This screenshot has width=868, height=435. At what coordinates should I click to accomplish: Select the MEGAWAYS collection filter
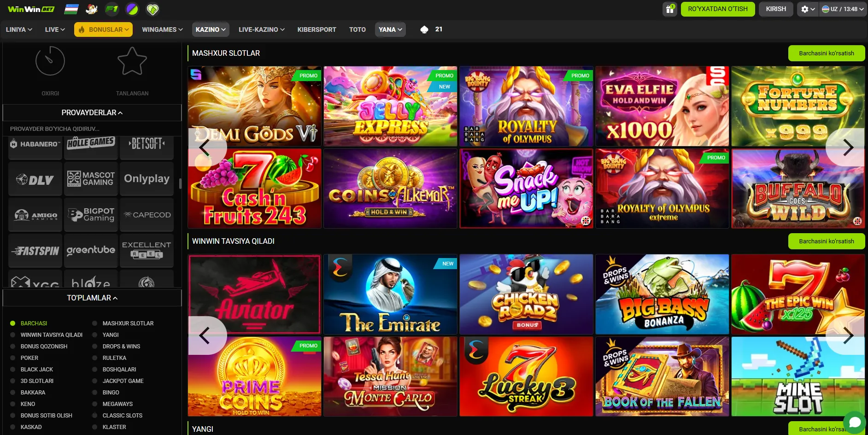click(x=117, y=404)
